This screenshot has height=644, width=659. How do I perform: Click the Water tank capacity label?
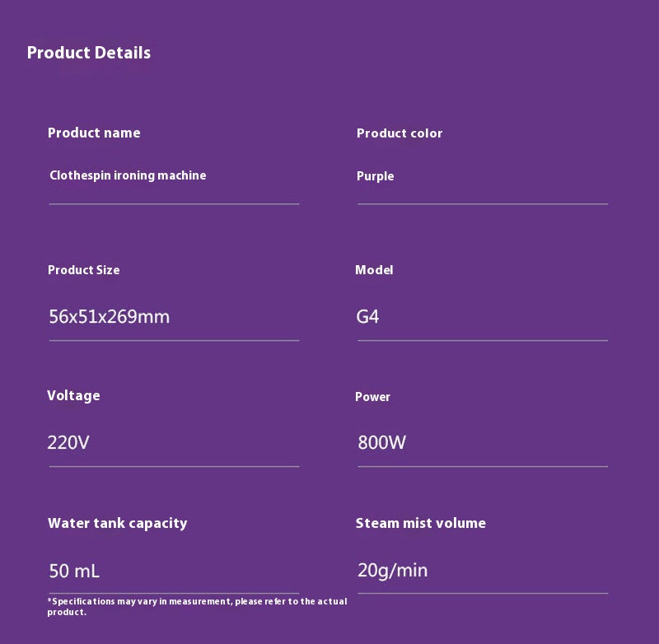coord(118,523)
